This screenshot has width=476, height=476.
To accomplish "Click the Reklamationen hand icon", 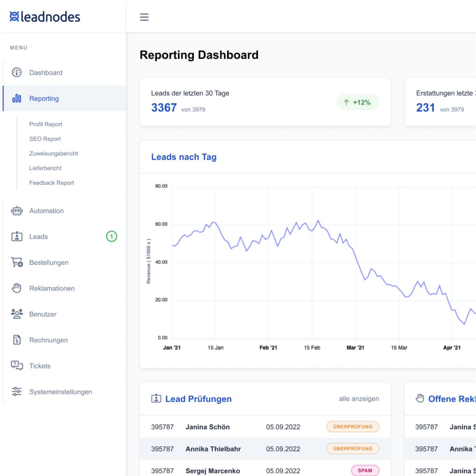I will tap(17, 288).
